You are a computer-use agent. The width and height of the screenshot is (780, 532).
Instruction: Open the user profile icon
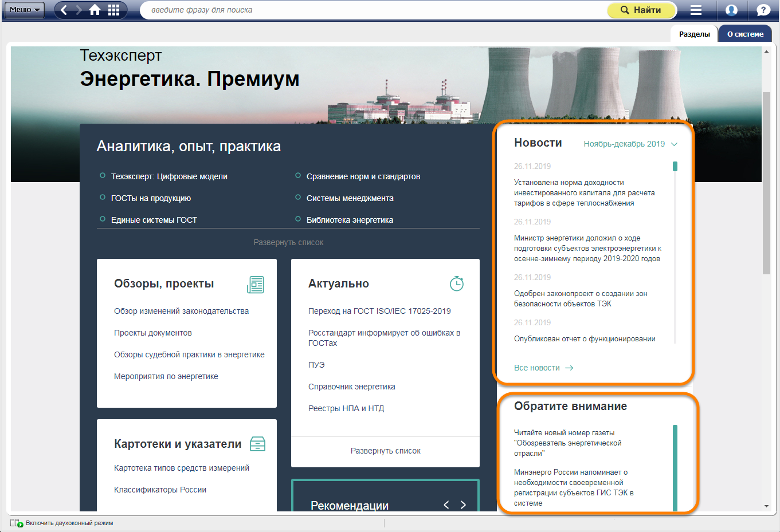(731, 10)
